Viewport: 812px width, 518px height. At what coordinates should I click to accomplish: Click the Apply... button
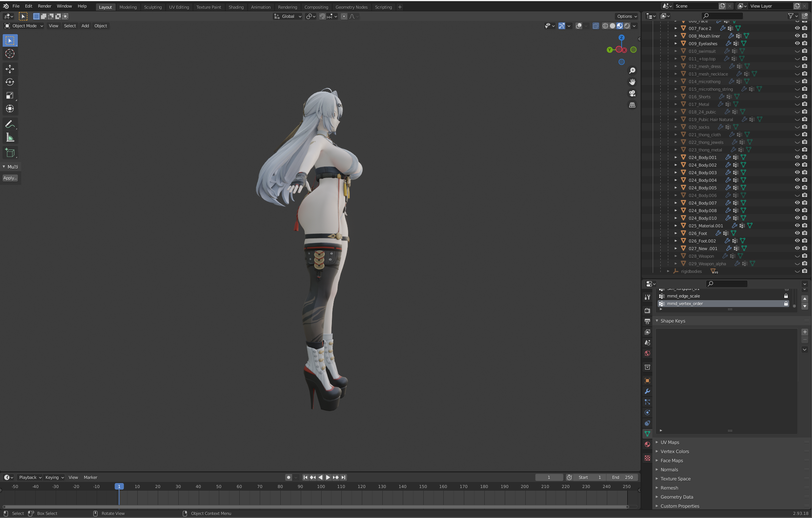[10, 178]
